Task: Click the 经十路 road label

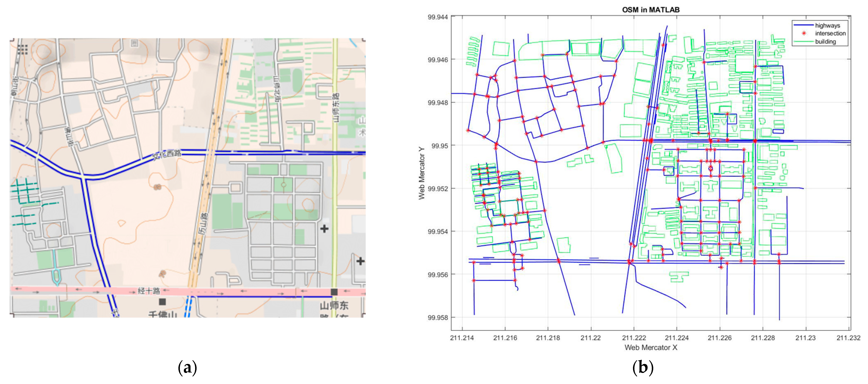Action: pyautogui.click(x=149, y=291)
